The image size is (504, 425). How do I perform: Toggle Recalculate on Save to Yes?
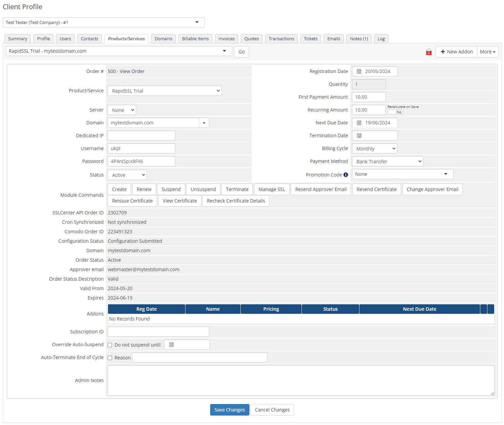pyautogui.click(x=395, y=112)
